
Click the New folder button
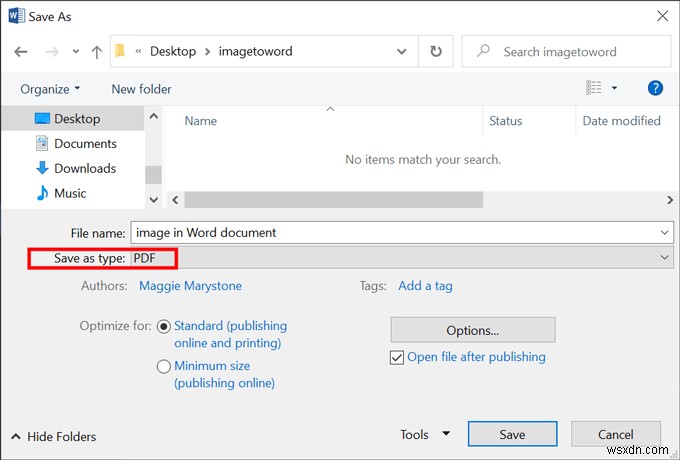click(141, 89)
